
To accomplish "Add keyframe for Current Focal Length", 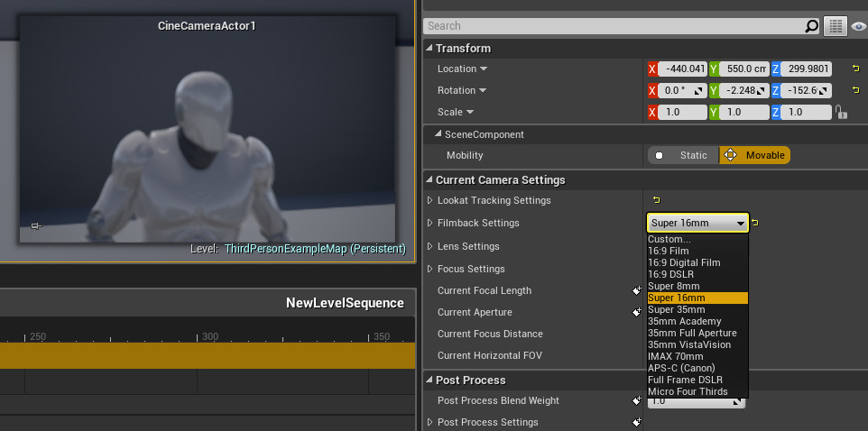I will [637, 290].
